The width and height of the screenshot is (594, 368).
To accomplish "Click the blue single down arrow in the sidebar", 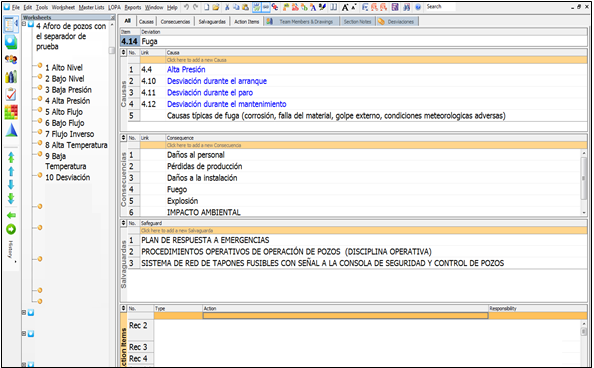I will 11,185.
